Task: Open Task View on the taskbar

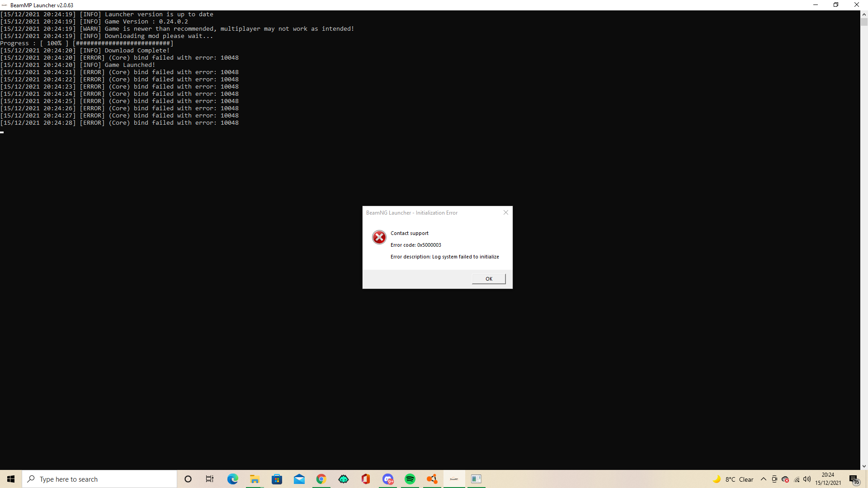Action: (210, 479)
